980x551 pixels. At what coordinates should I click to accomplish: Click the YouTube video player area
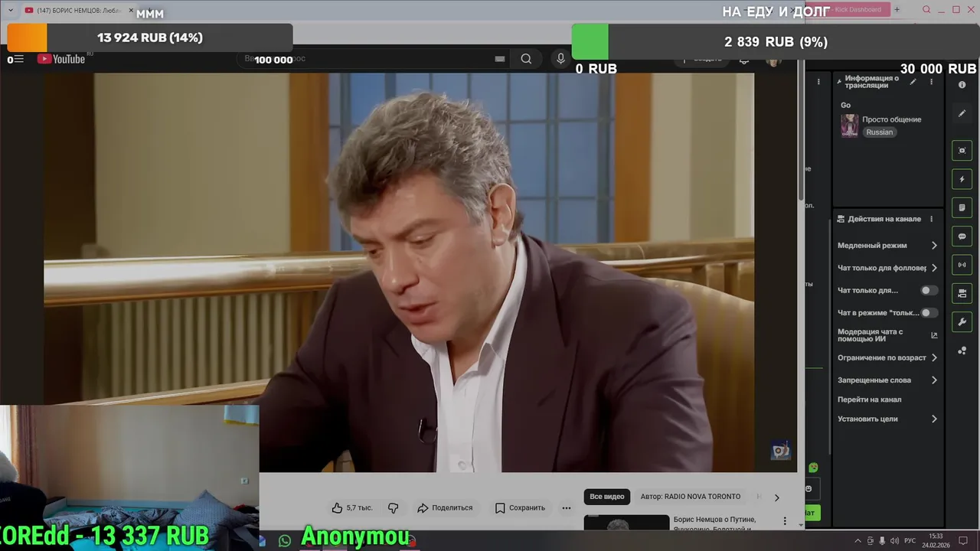pos(399,272)
